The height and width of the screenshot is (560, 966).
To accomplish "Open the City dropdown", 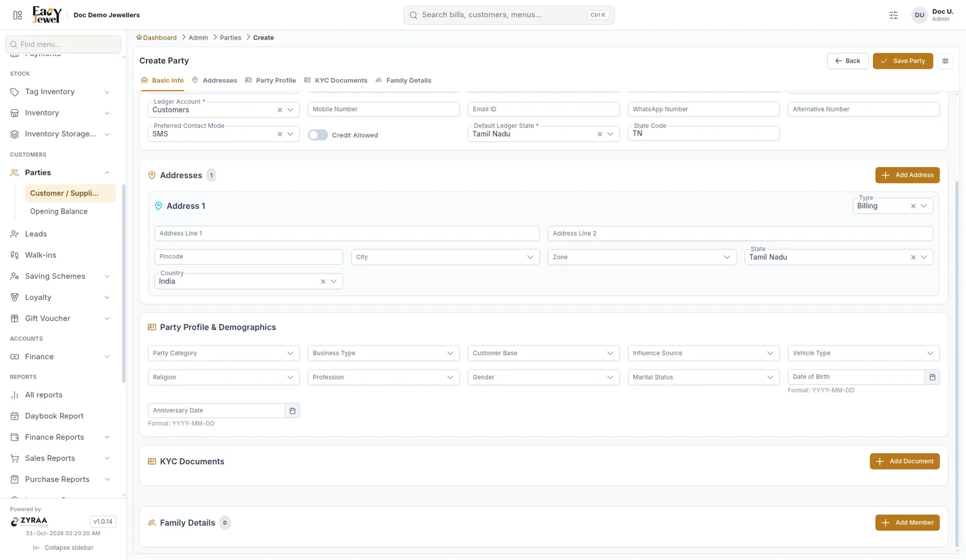I will pyautogui.click(x=445, y=257).
